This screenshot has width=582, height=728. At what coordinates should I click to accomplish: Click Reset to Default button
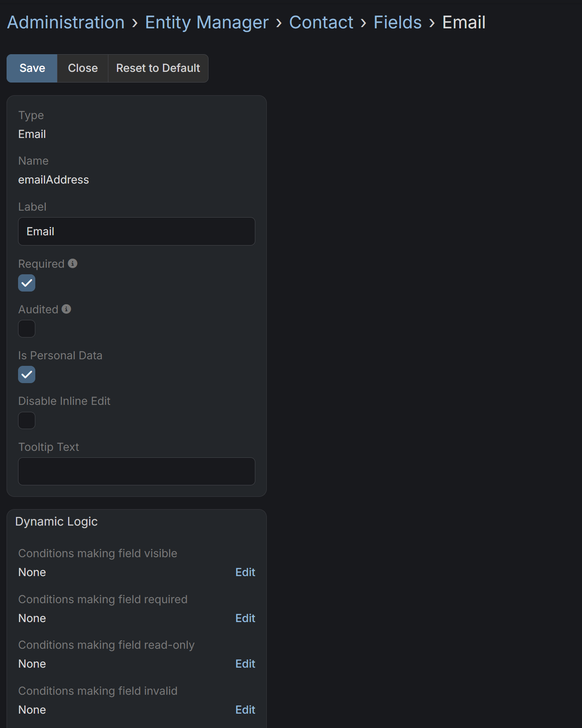pos(158,68)
